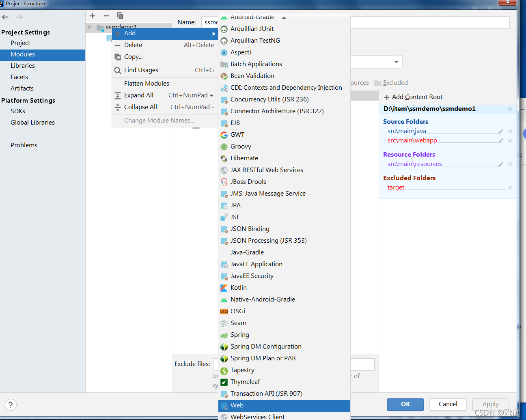
Task: Choose Arquillian JUnit entry
Action: click(x=284, y=29)
